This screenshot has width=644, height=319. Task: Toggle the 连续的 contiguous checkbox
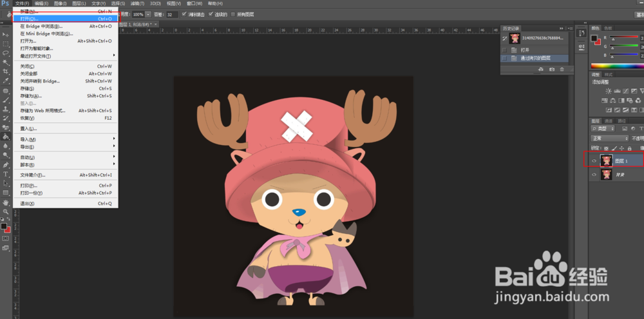[x=211, y=14]
